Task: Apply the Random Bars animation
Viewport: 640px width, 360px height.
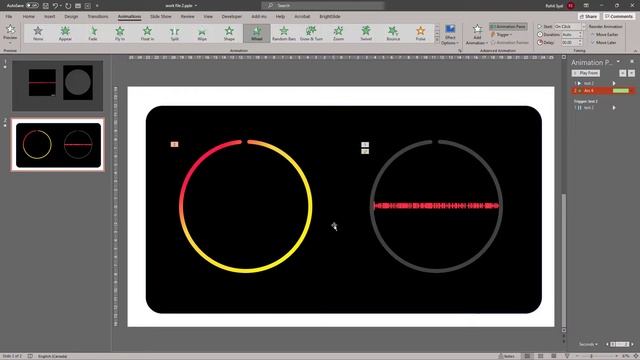Action: tap(284, 33)
